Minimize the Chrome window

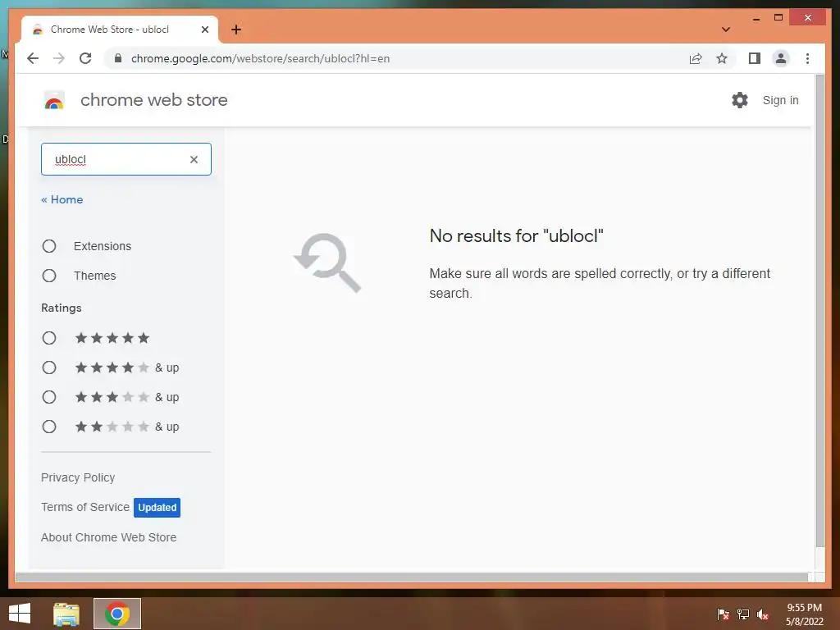pyautogui.click(x=756, y=18)
